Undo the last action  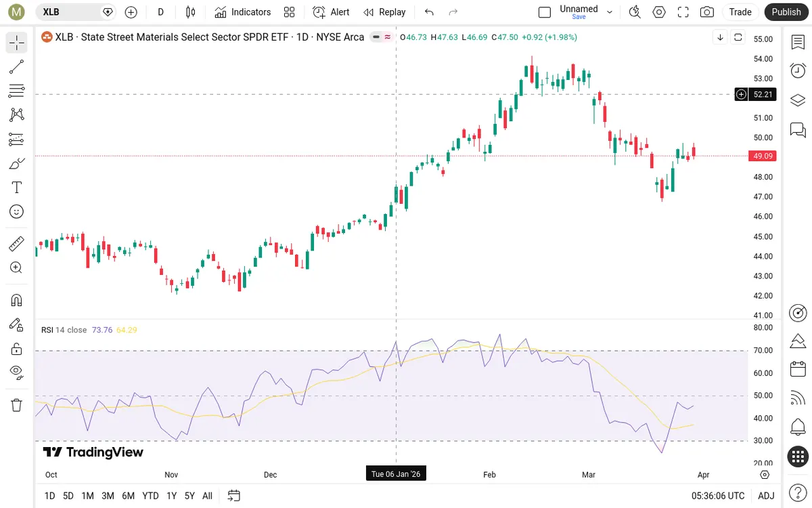429,12
